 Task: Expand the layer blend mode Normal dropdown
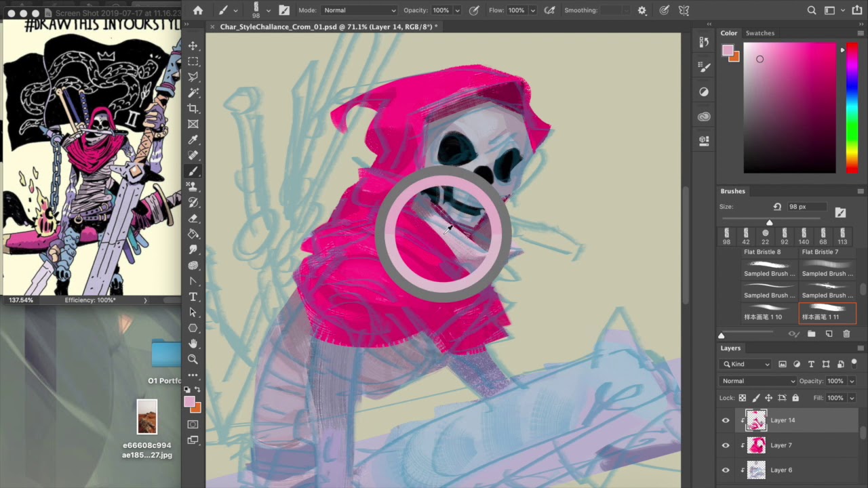pos(757,381)
